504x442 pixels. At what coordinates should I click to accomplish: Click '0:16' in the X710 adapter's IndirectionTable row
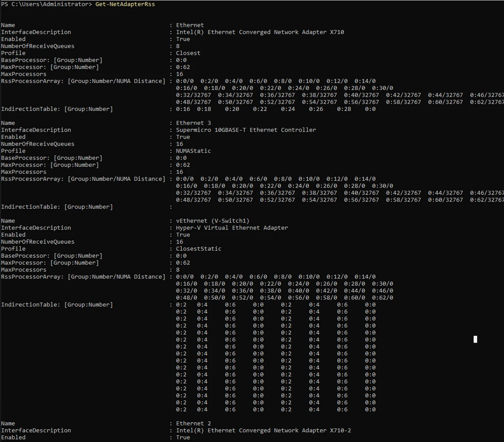coord(183,109)
